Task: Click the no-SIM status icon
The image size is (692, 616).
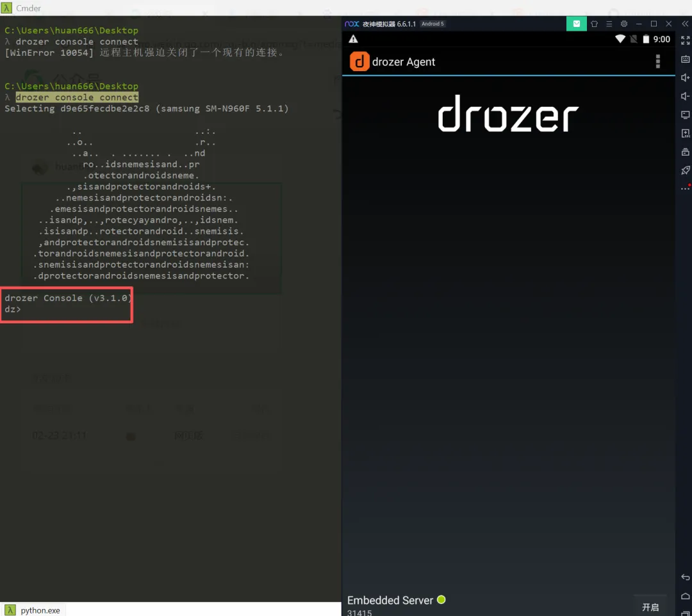Action: click(633, 39)
